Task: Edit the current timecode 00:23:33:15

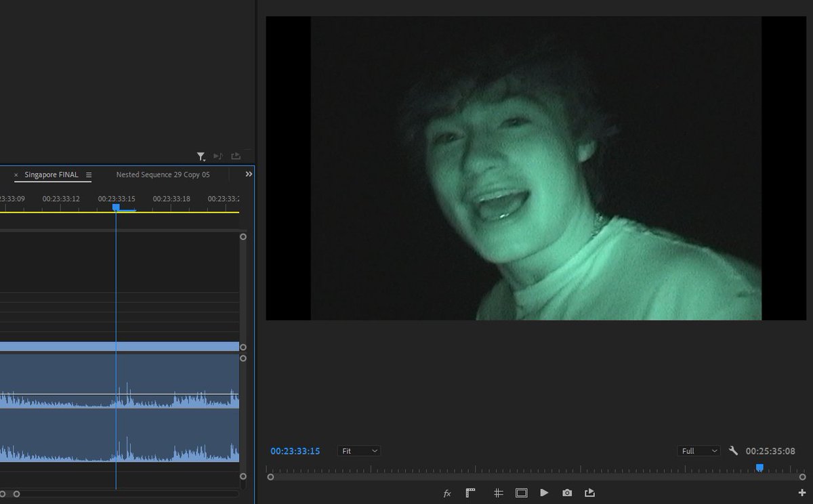Action: click(x=295, y=450)
